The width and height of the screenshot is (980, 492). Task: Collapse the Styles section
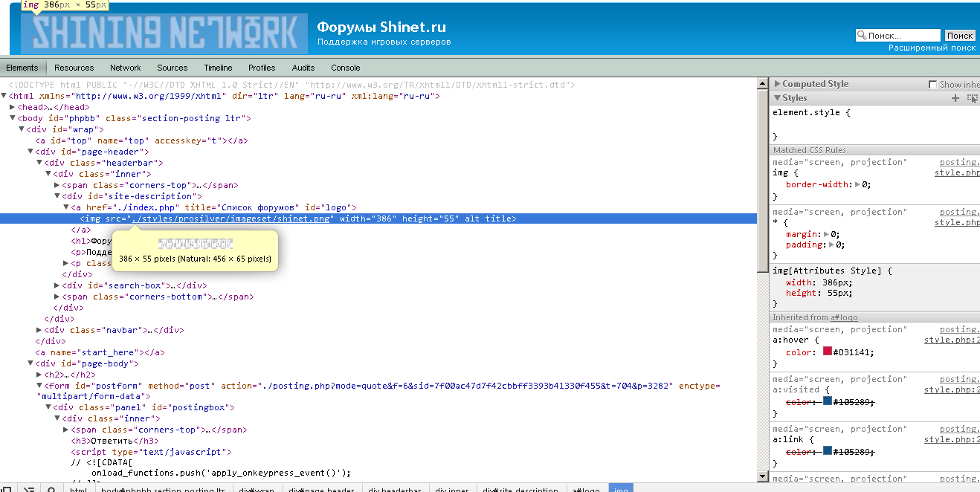778,98
